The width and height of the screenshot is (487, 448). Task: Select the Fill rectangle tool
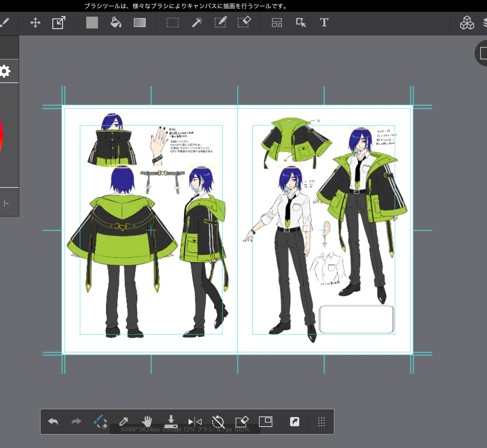pyautogui.click(x=92, y=23)
